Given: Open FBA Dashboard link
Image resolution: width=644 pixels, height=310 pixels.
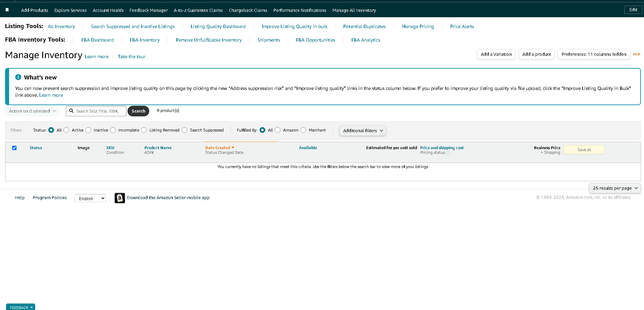Looking at the screenshot, I should coord(98,40).
